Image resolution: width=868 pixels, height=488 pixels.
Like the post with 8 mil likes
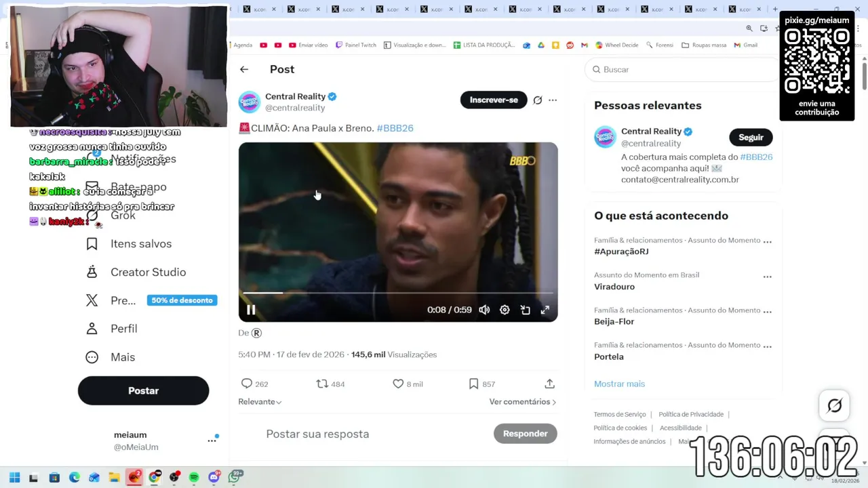(x=398, y=384)
